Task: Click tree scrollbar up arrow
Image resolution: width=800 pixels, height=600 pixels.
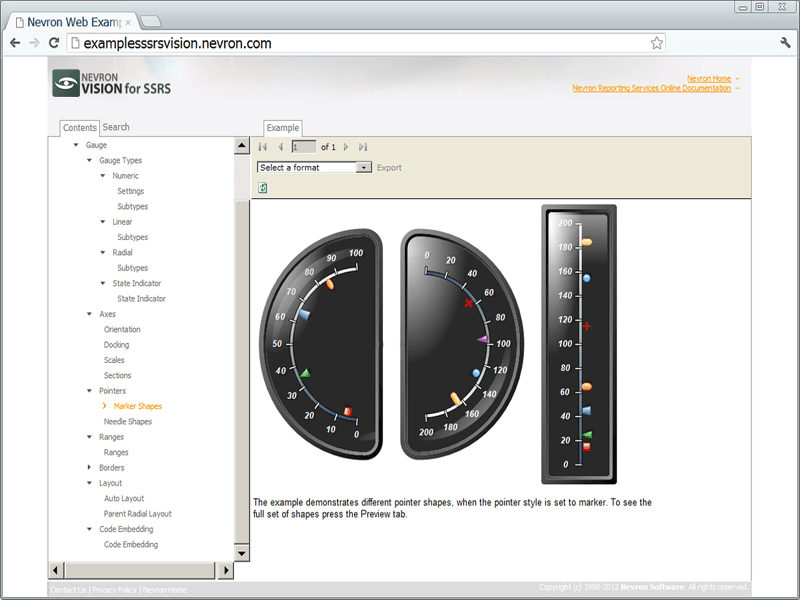Action: click(242, 146)
